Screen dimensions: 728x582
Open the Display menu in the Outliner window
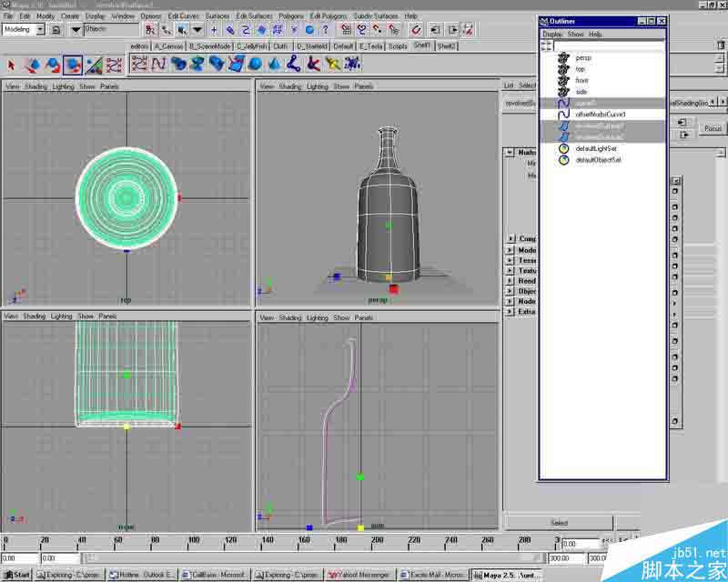pos(552,35)
